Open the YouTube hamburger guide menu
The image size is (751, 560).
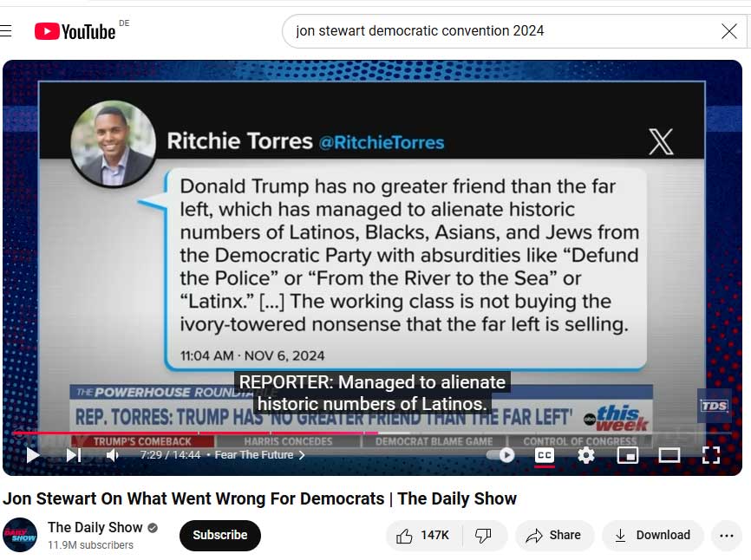coord(6,31)
